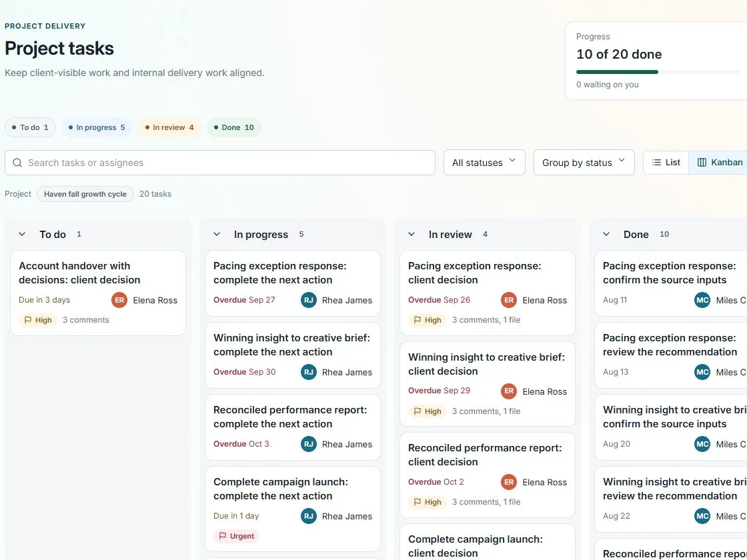Click Elena Ross on Account handover card
747x560 pixels.
click(155, 301)
